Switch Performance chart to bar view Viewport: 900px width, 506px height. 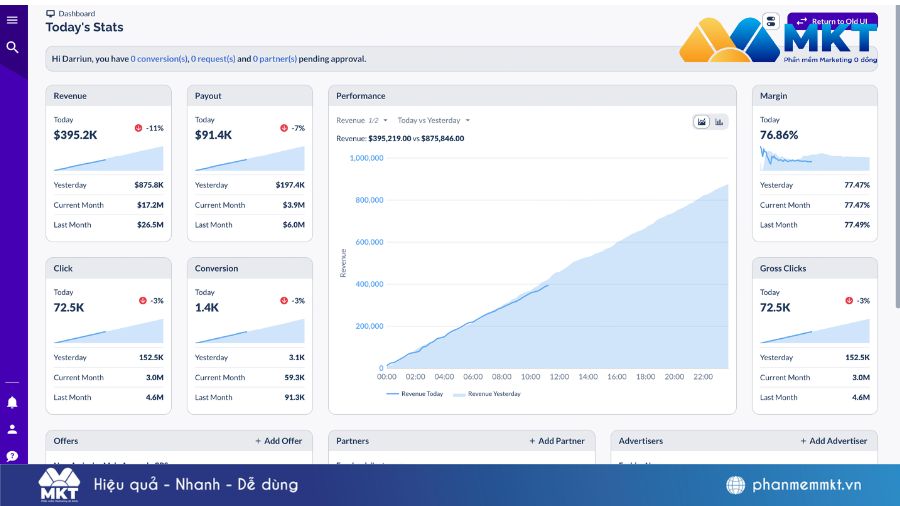pyautogui.click(x=719, y=122)
